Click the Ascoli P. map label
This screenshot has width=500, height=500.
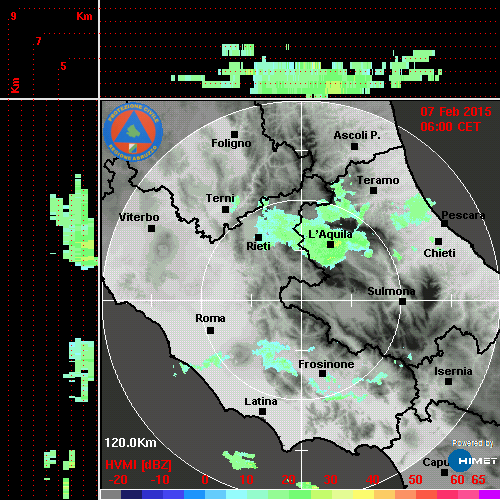coord(357,135)
